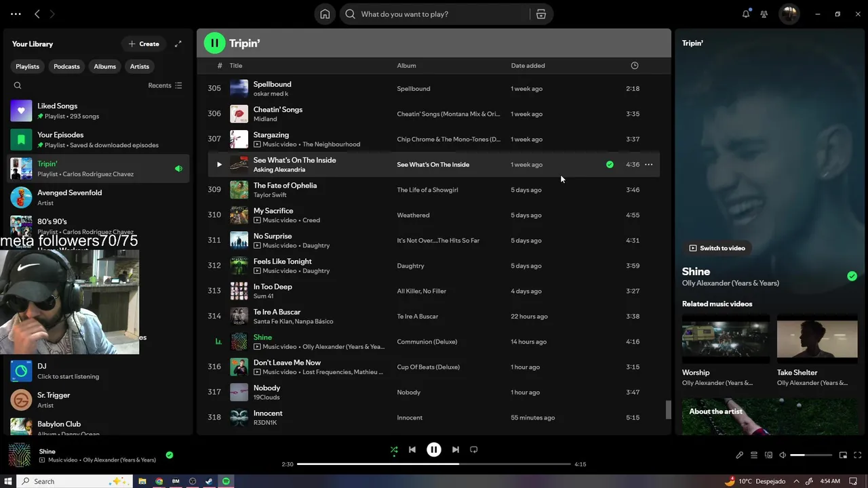Open the user profile avatar menu
868x488 pixels.
click(x=789, y=14)
